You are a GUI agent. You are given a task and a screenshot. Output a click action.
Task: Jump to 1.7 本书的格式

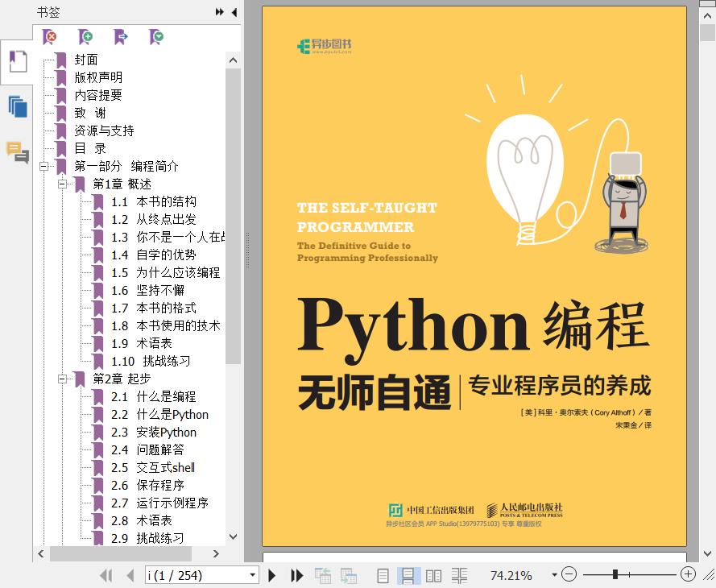[x=153, y=308]
